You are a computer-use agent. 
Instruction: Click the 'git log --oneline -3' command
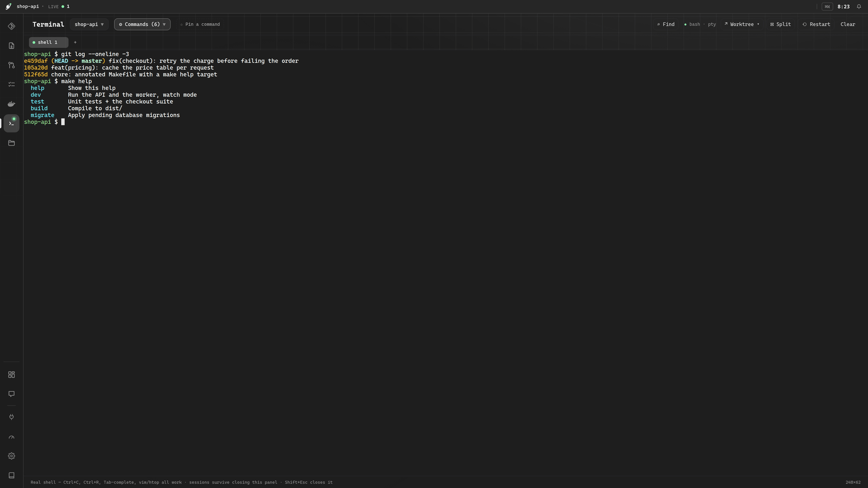pyautogui.click(x=95, y=54)
